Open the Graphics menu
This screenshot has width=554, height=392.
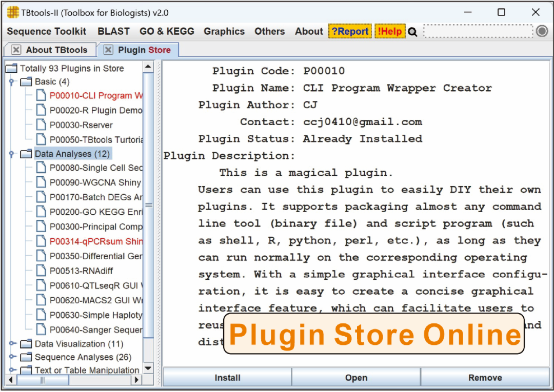click(x=224, y=31)
